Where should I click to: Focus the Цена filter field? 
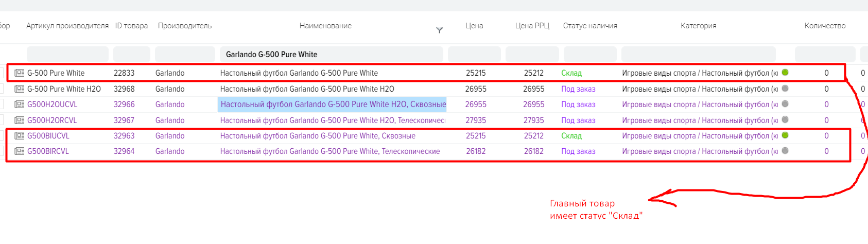pyautogui.click(x=474, y=55)
